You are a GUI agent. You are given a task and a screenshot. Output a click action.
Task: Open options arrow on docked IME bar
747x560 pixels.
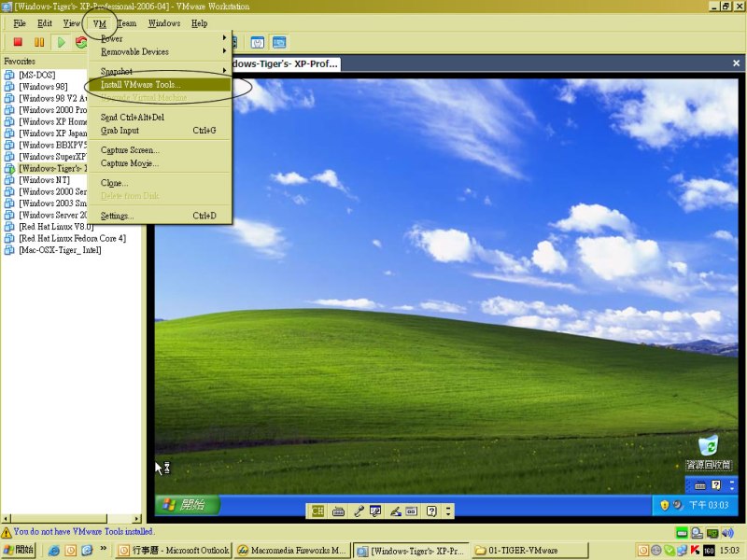click(448, 511)
